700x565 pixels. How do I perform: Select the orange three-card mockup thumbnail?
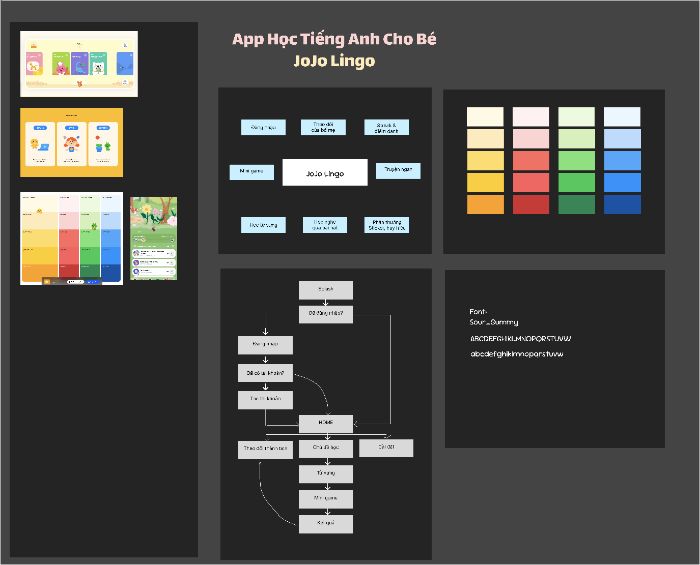point(71,142)
